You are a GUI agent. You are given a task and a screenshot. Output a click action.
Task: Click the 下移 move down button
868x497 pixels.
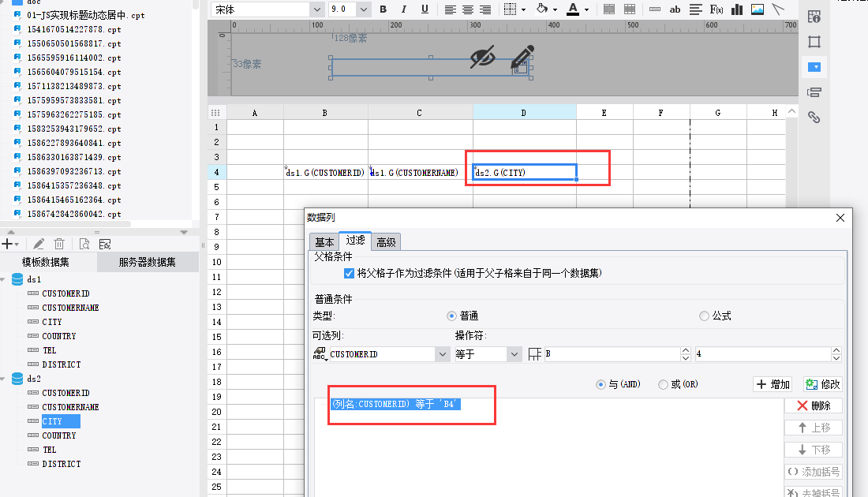coord(814,450)
